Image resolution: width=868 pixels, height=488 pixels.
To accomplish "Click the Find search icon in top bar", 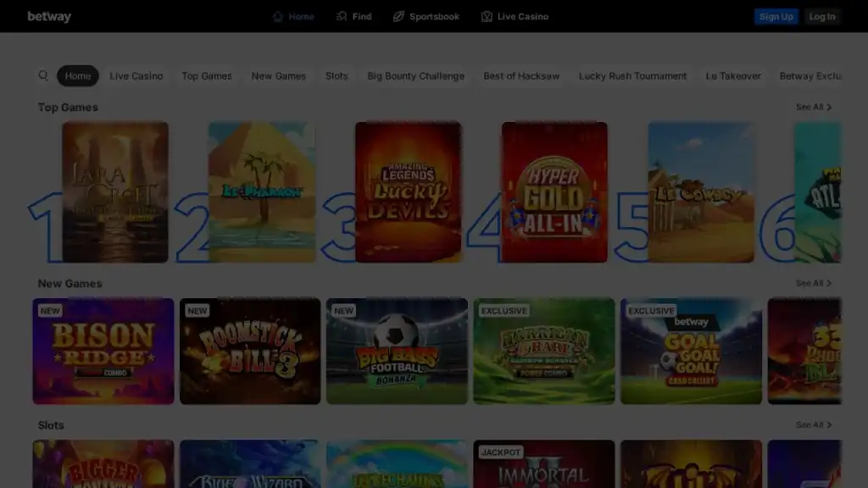I will (x=342, y=17).
